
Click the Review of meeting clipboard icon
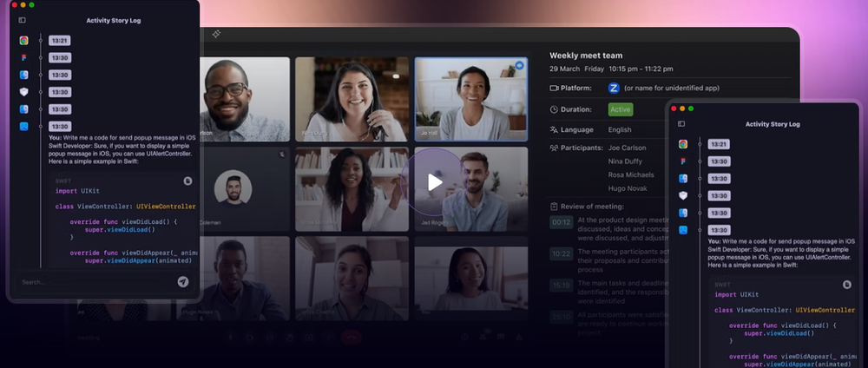coord(554,207)
